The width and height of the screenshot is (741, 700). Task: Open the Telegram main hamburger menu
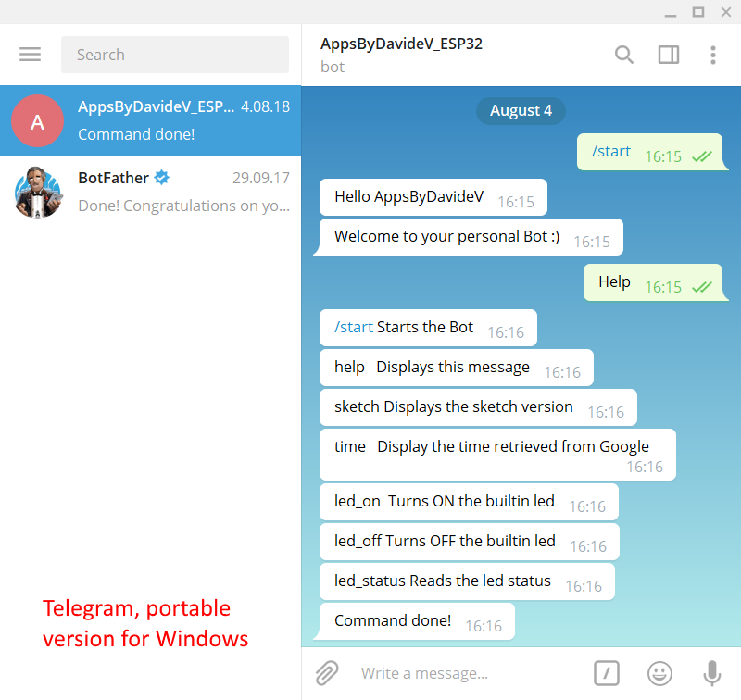[30, 54]
